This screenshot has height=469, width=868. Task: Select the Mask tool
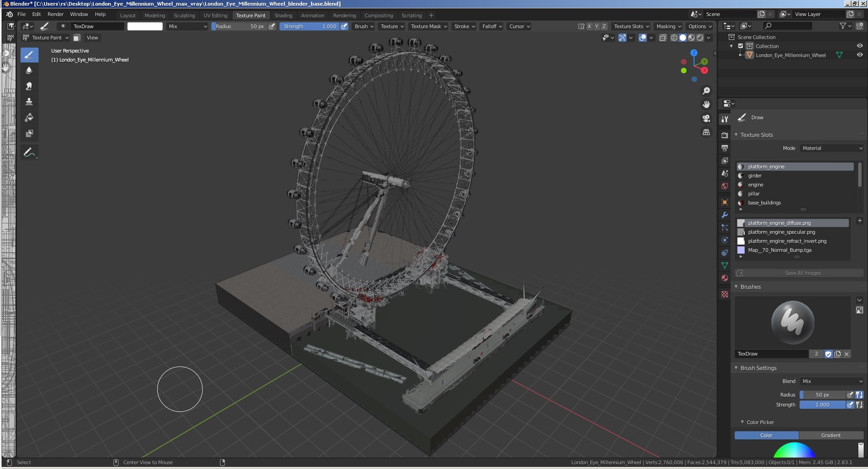click(x=29, y=133)
